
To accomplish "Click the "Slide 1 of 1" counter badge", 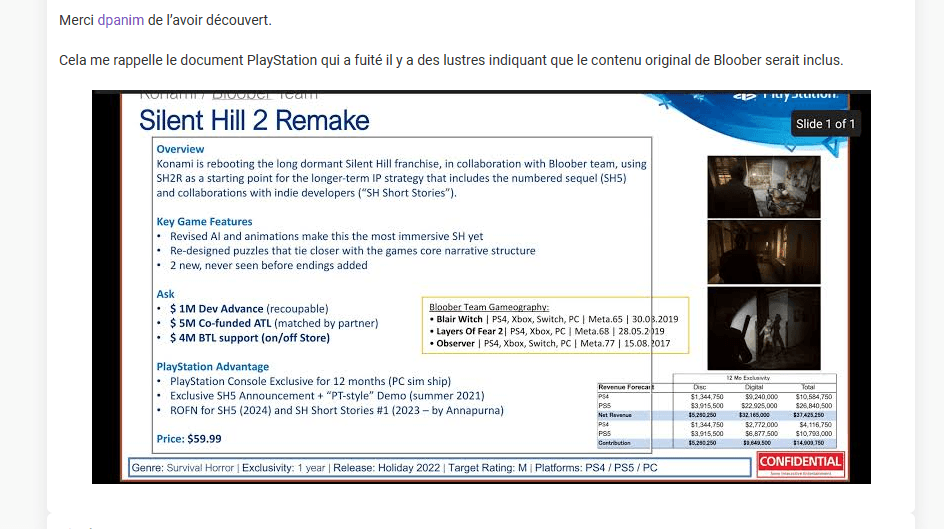I will point(825,124).
